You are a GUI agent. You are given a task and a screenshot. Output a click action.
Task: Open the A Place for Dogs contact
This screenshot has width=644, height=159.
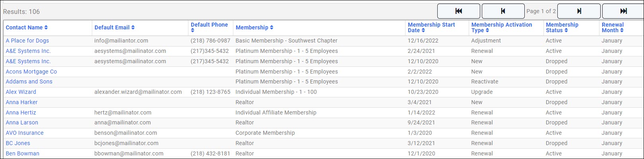pyautogui.click(x=27, y=41)
